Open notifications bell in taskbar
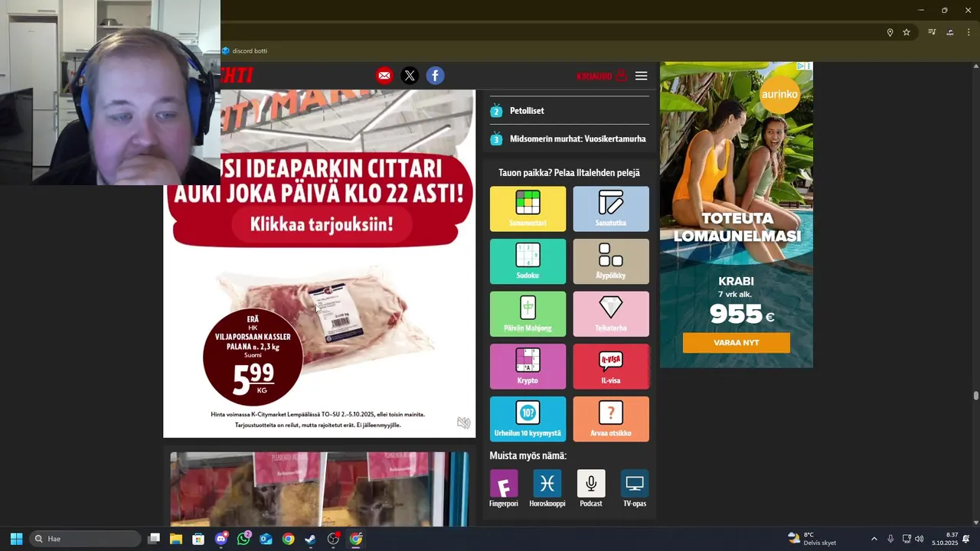This screenshot has height=551, width=980. pos(966,539)
